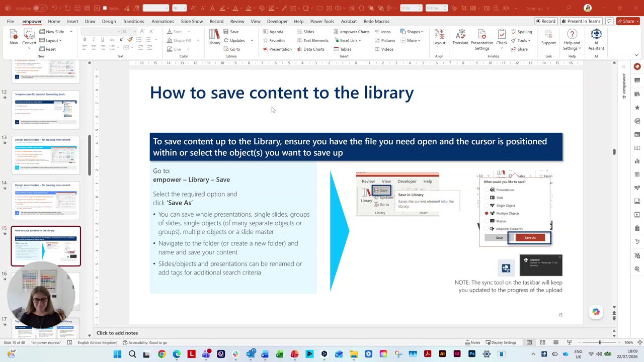Viewport: 644px width, 362px height.
Task: Toggle Italic formatting
Action: (x=94, y=40)
